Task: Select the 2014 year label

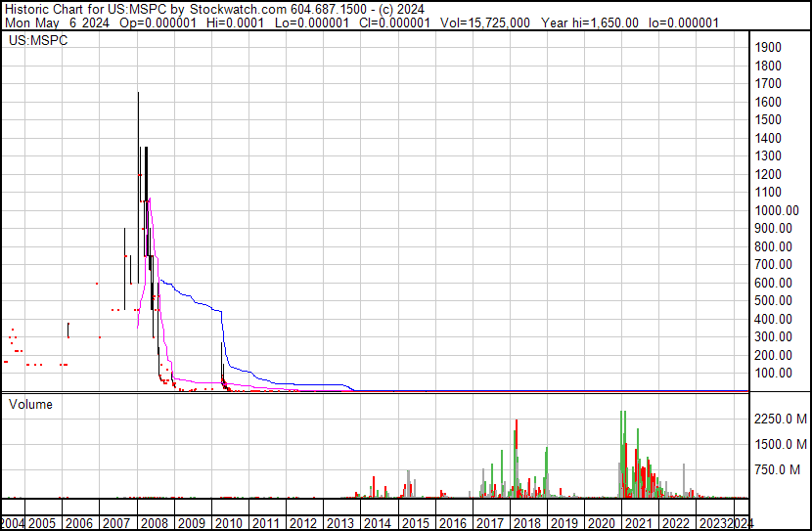Action: tap(378, 523)
